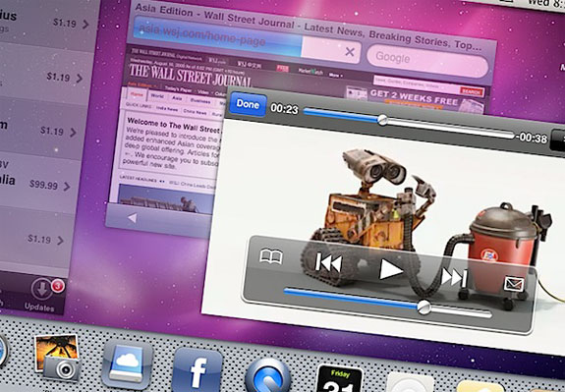Click the volume slider knob in video controls
The height and width of the screenshot is (392, 565).
pyautogui.click(x=424, y=307)
